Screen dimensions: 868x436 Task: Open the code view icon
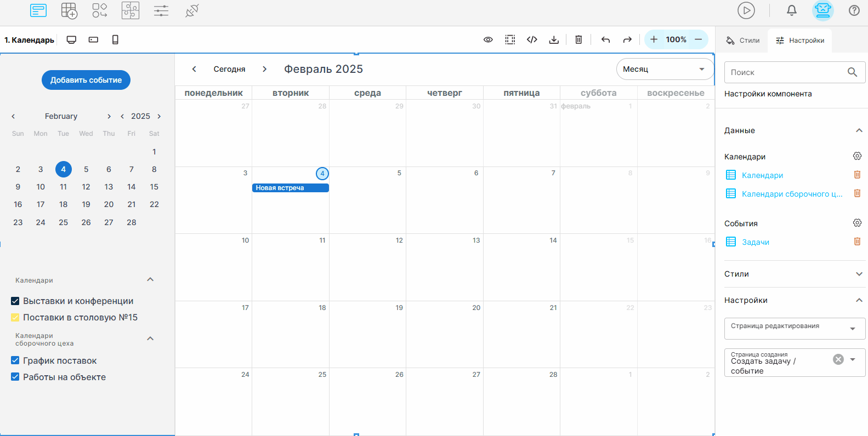tap(532, 39)
